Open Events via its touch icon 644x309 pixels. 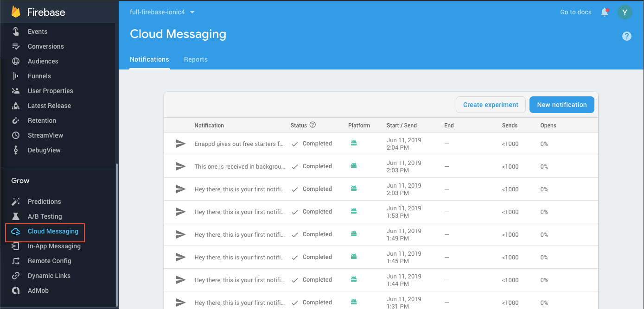point(16,32)
